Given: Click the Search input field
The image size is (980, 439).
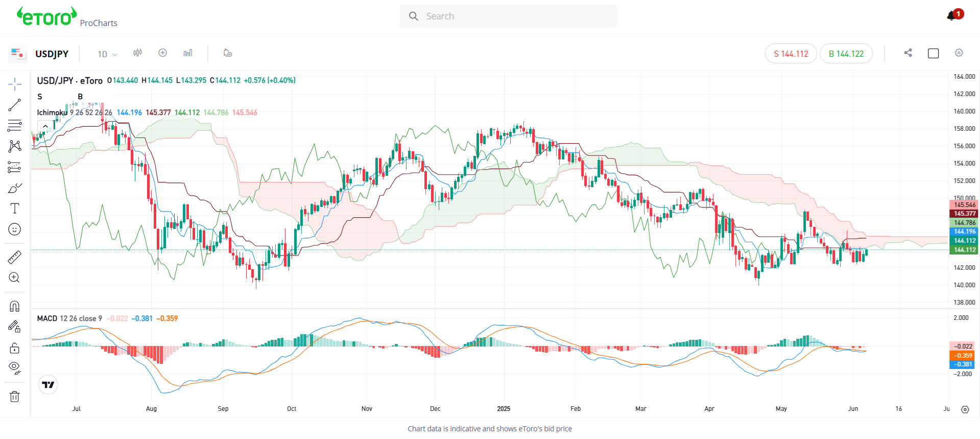Looking at the screenshot, I should 508,16.
